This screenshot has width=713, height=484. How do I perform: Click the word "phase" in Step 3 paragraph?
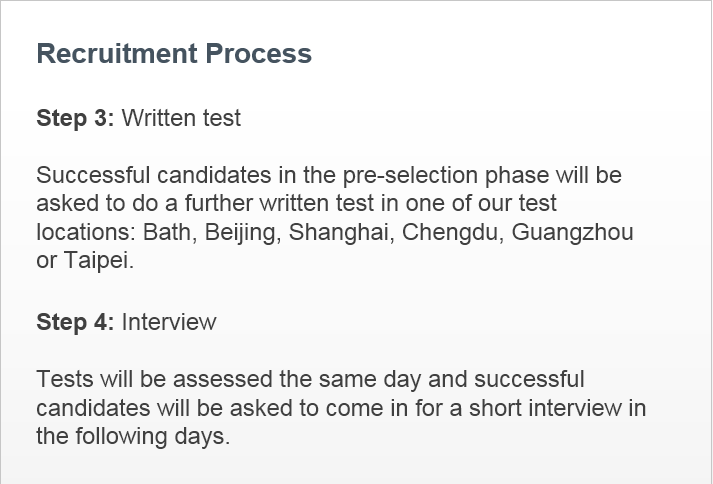tap(517, 176)
